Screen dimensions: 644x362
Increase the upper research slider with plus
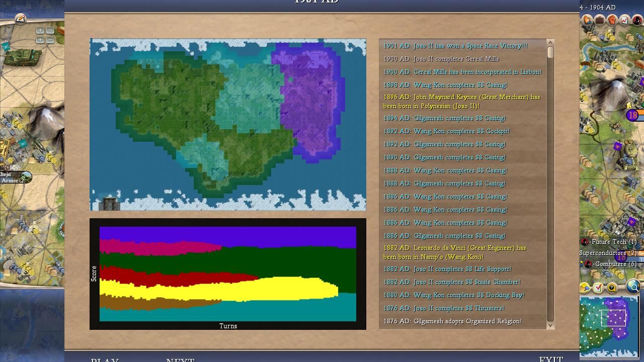(40, 31)
